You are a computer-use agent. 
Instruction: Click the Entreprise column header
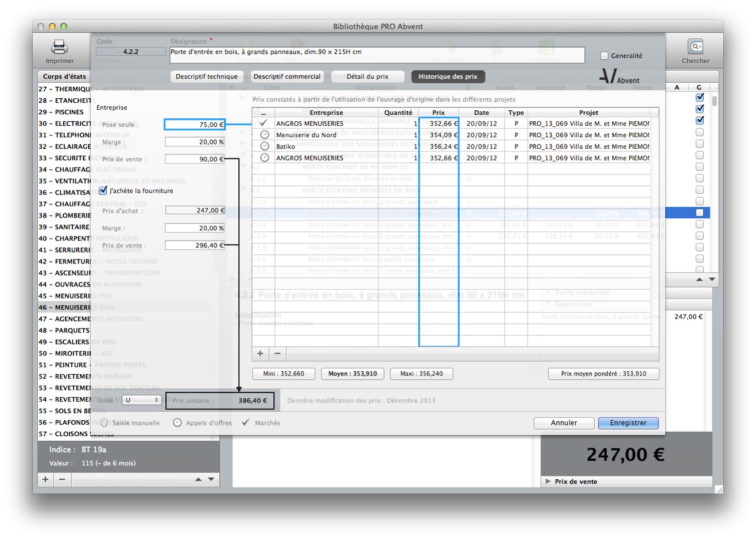coord(326,113)
